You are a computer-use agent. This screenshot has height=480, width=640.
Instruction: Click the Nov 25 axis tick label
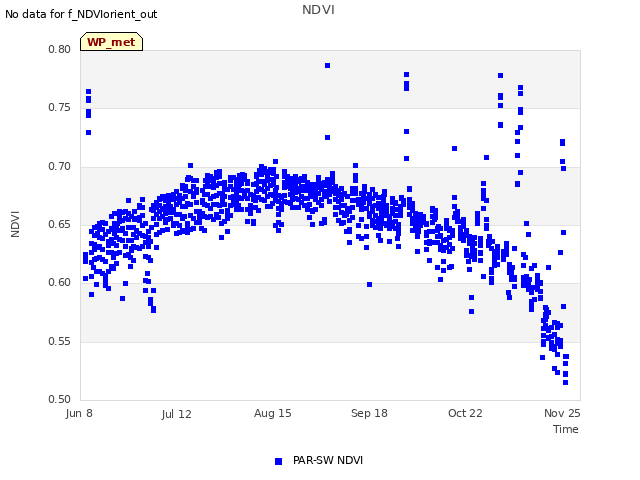pos(562,413)
